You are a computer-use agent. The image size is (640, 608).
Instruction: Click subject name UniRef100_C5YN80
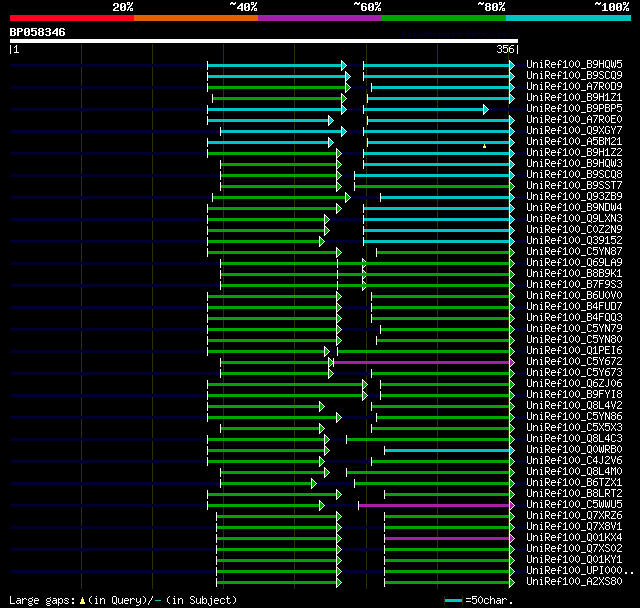[x=574, y=340]
